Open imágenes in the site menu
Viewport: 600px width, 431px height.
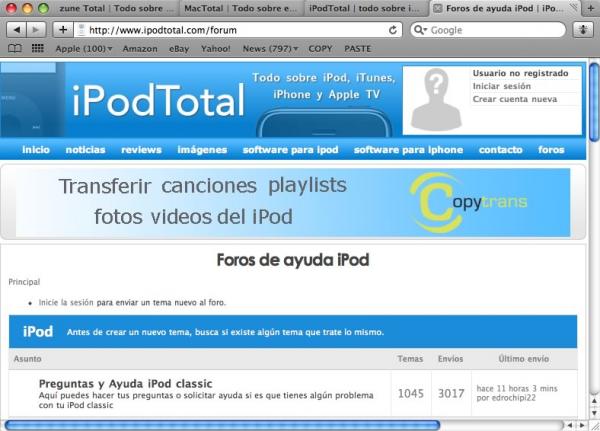(x=202, y=150)
